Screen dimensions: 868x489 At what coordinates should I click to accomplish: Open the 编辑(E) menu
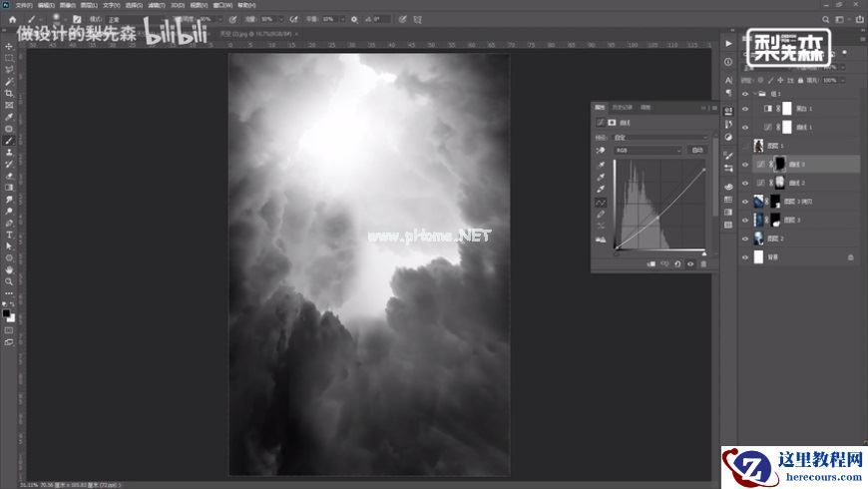tap(46, 5)
